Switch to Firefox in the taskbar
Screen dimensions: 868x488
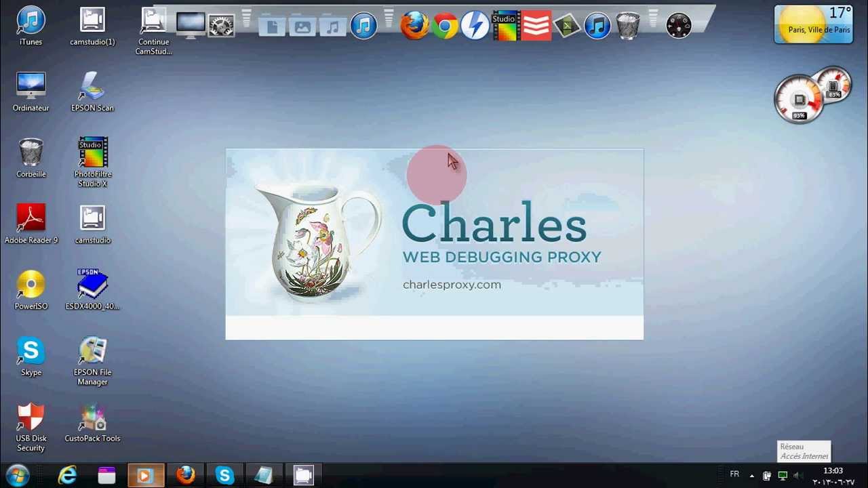(x=185, y=476)
